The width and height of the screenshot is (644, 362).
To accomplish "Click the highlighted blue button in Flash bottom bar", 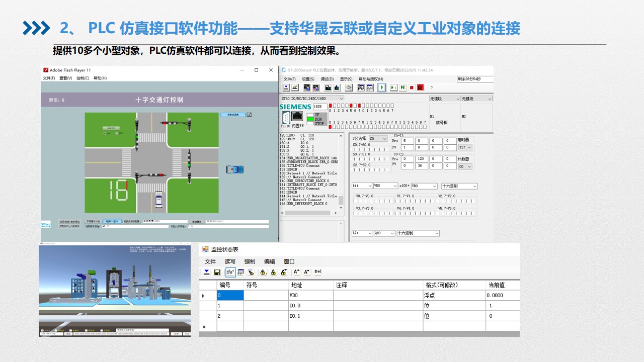I will [x=112, y=221].
